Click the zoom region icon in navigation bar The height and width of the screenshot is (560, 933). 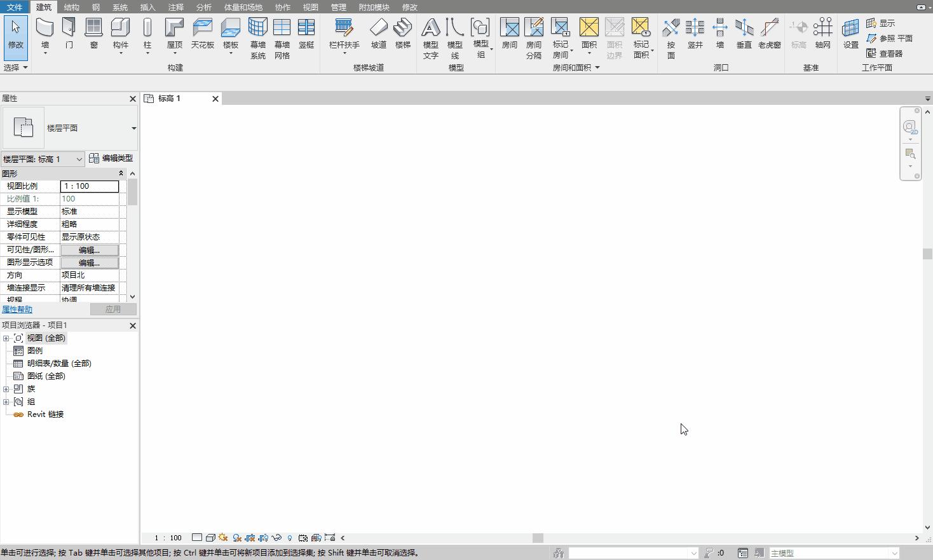(x=910, y=154)
